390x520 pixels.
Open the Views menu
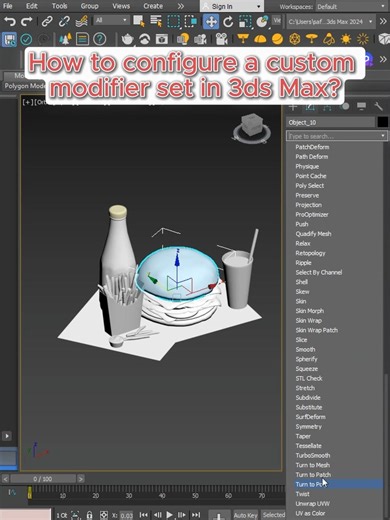click(121, 6)
